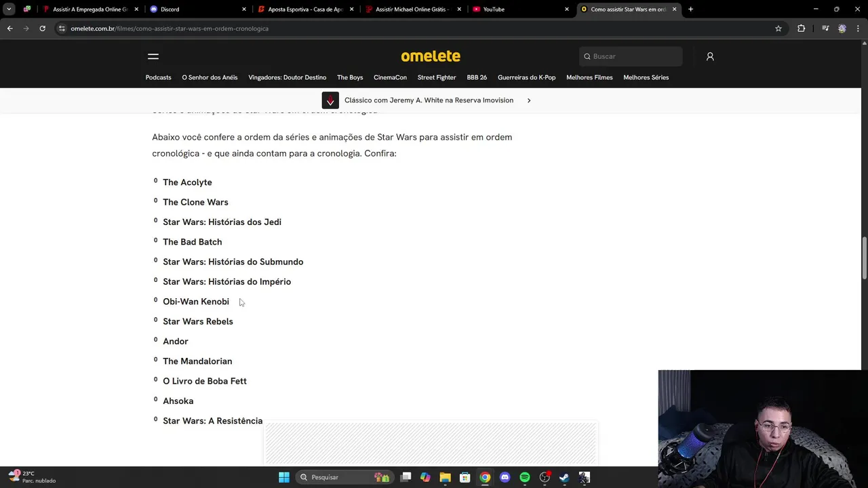Image resolution: width=868 pixels, height=488 pixels.
Task: Click The Clone Wars list item
Action: 195,202
